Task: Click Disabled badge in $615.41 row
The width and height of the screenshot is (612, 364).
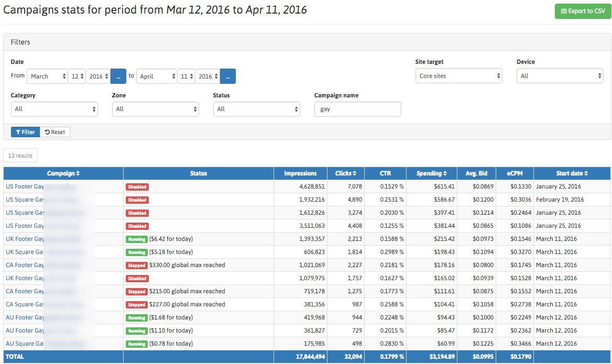Action: click(x=137, y=187)
